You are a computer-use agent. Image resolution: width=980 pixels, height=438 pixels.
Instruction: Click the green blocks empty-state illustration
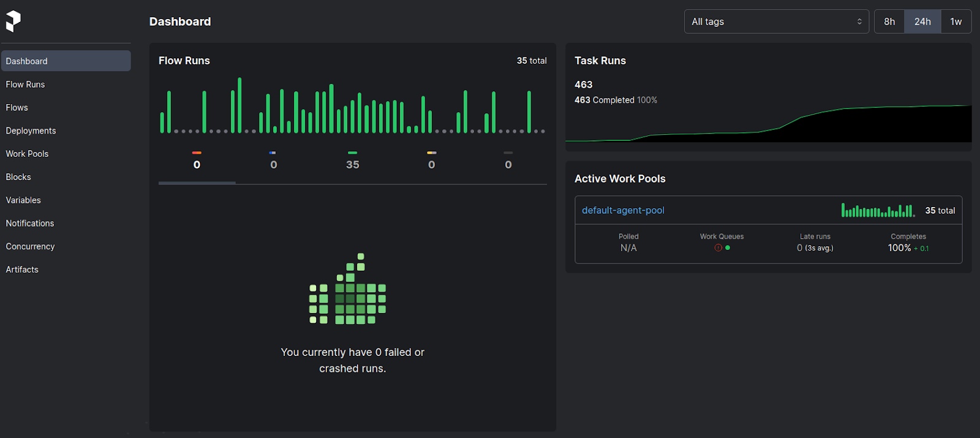click(348, 289)
